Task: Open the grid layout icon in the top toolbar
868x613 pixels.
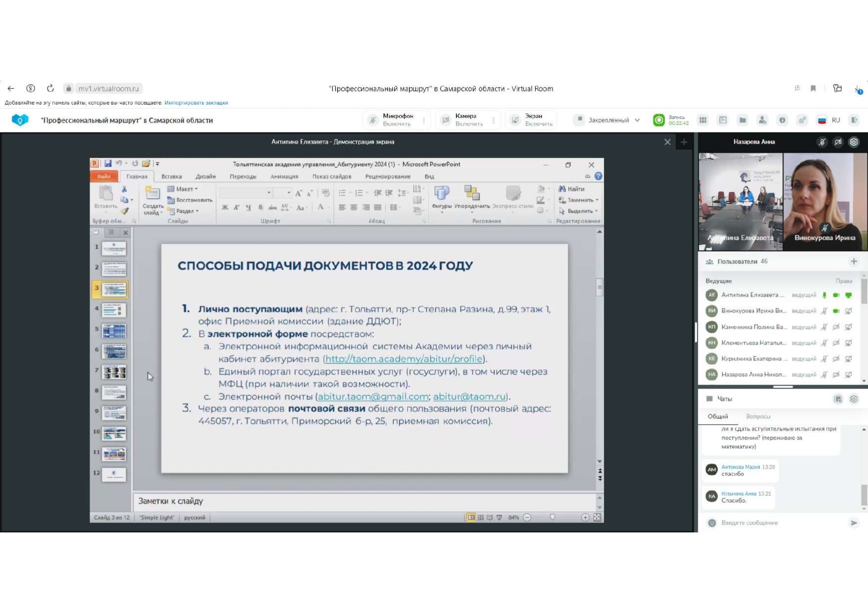Action: coord(703,120)
